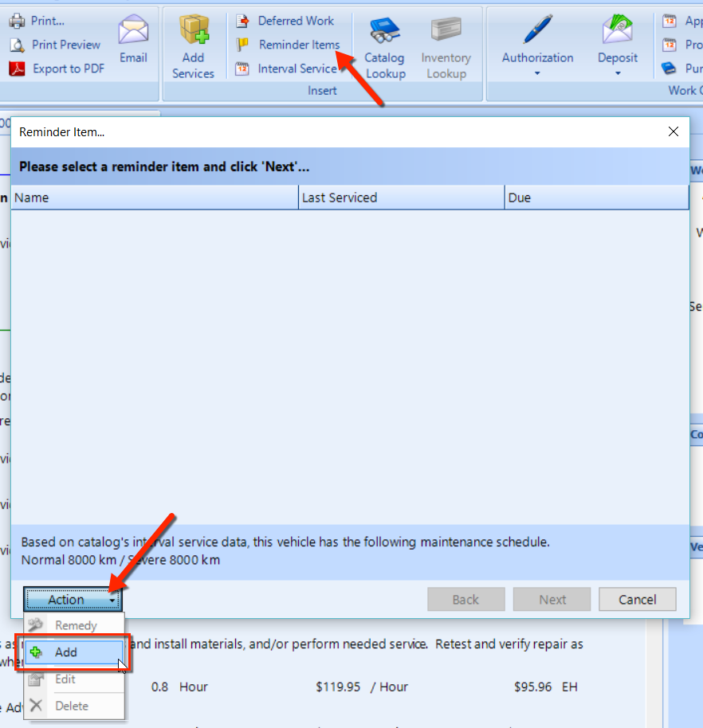The width and height of the screenshot is (703, 728).
Task: Click the Last Serviced column header
Action: pyautogui.click(x=402, y=198)
